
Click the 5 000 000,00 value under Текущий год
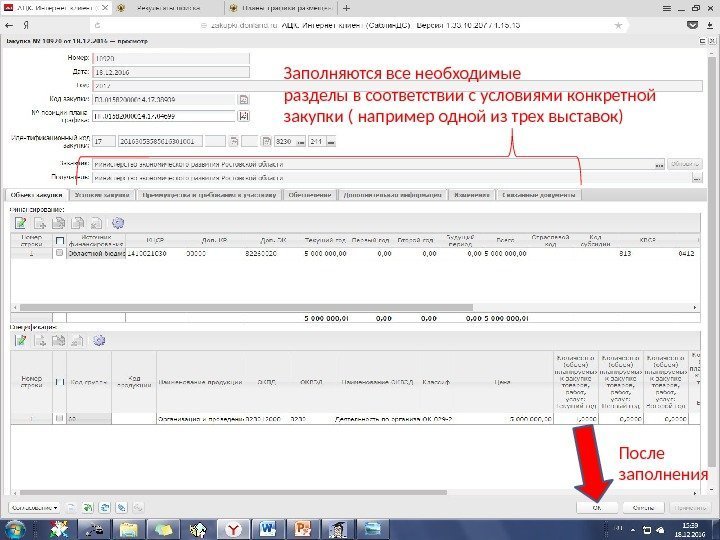[325, 253]
